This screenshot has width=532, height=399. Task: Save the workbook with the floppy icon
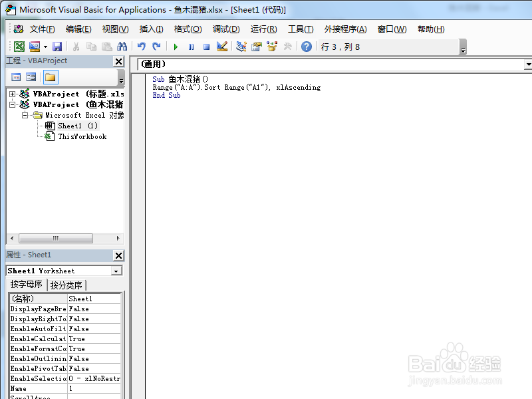coord(57,47)
